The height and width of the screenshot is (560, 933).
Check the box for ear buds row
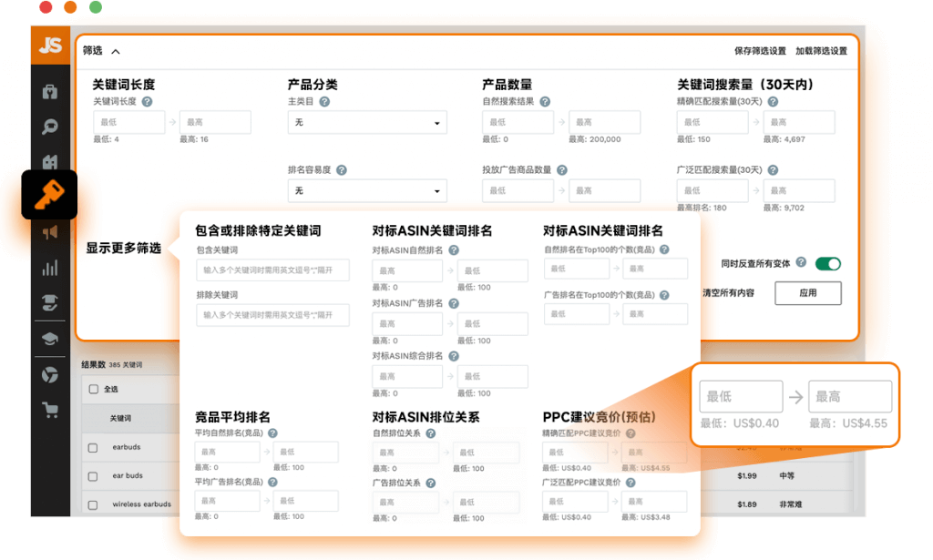tap(93, 476)
